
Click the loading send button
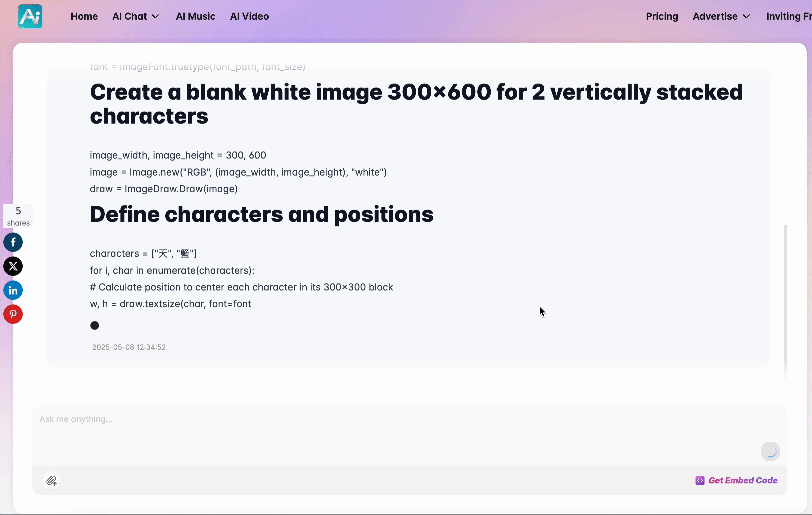[x=770, y=451]
